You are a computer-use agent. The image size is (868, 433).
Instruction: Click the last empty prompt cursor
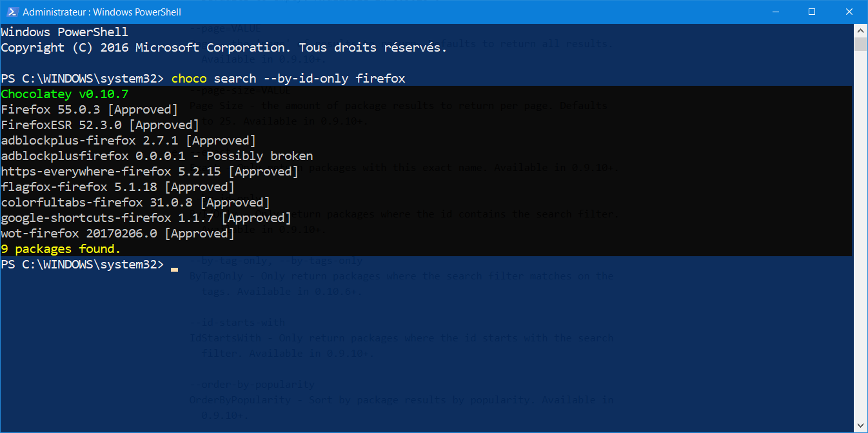tap(174, 268)
